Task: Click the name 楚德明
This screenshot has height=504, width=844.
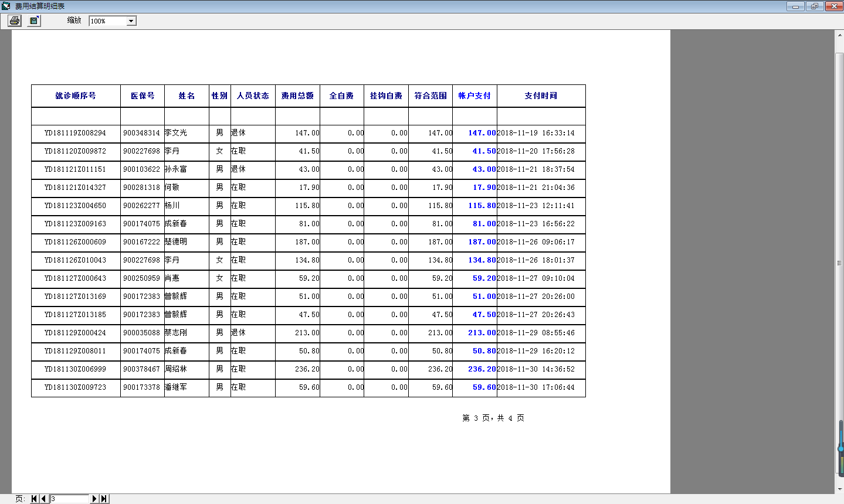Action: (176, 242)
